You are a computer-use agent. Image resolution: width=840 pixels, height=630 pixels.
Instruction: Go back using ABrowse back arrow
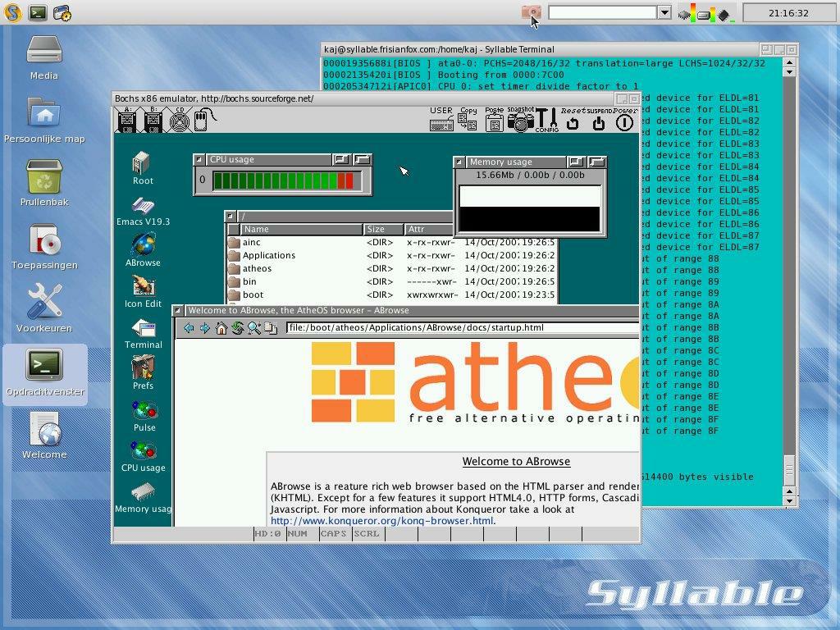pos(189,328)
